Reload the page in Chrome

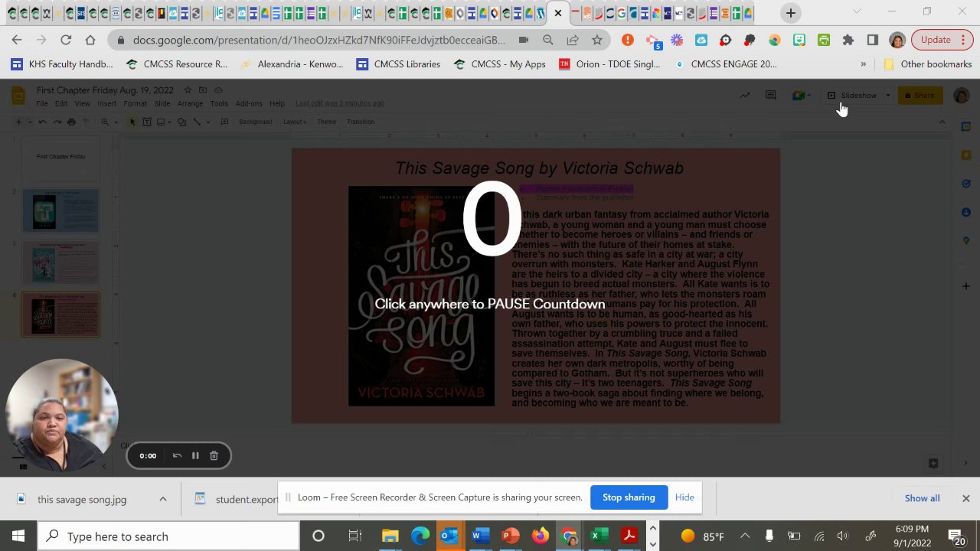click(66, 40)
